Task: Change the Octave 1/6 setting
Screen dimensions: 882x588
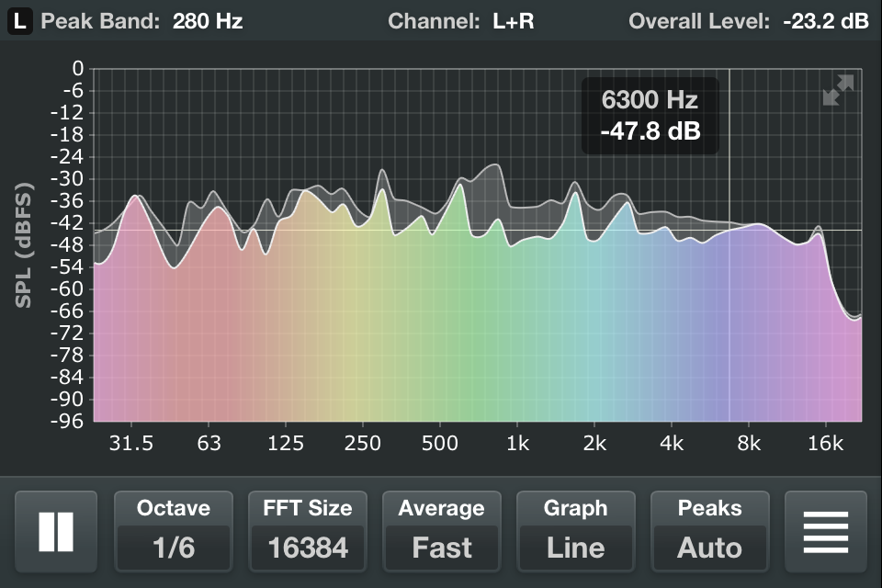Action: [173, 532]
